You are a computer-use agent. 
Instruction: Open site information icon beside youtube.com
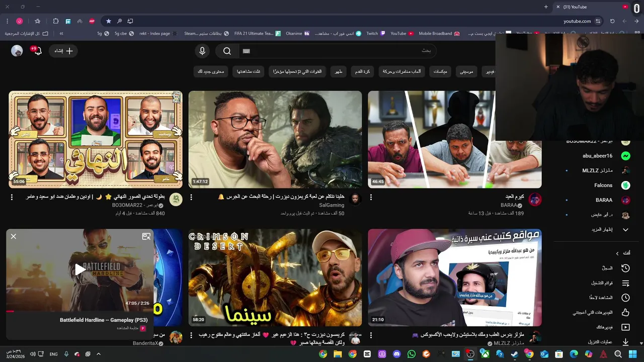598,21
